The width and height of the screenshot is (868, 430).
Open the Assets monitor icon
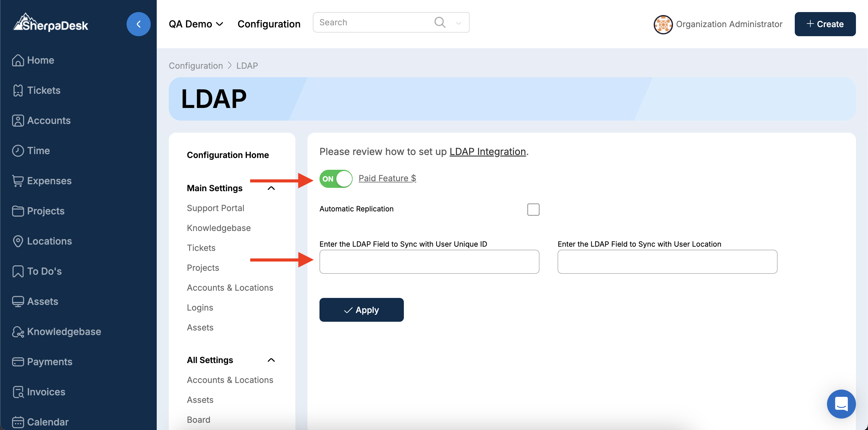(x=18, y=302)
